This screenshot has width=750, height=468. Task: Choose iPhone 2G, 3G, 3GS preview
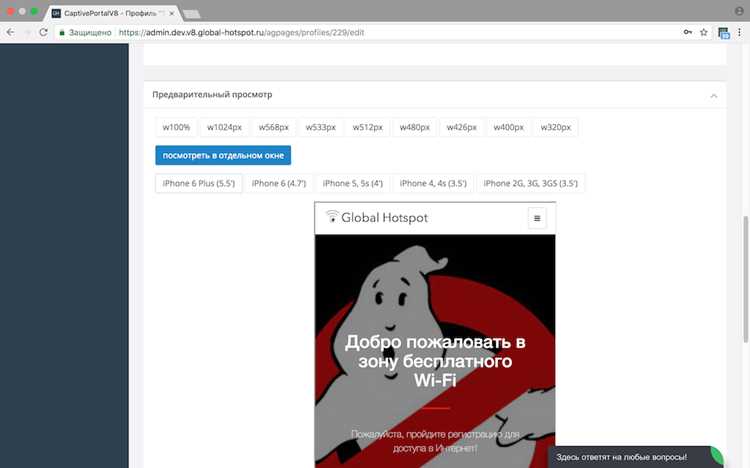pyautogui.click(x=530, y=183)
